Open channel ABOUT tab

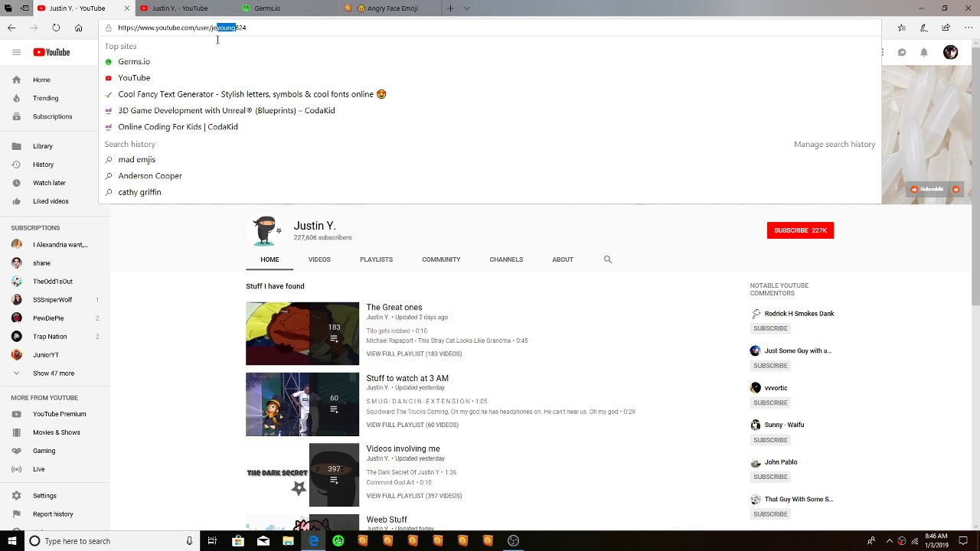pyautogui.click(x=563, y=259)
